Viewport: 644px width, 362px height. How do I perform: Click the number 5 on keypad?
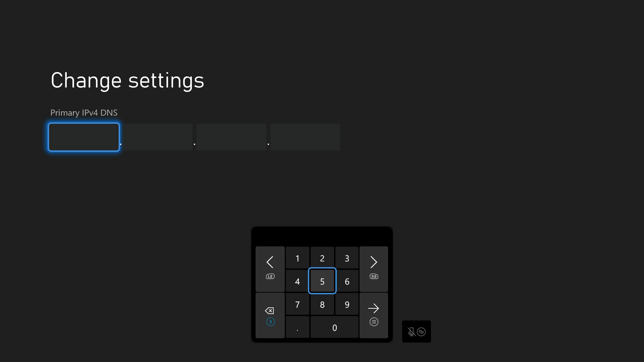click(322, 281)
